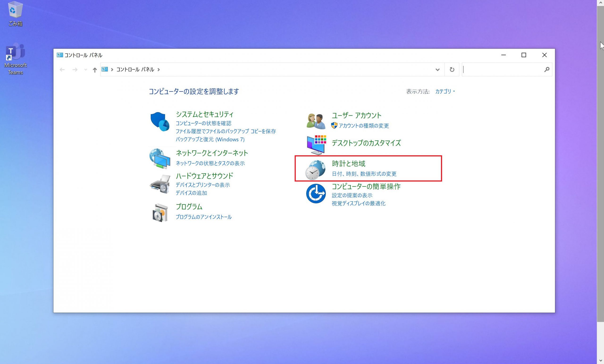The width and height of the screenshot is (604, 364).
Task: Expand the address bar history dropdown
Action: [437, 70]
